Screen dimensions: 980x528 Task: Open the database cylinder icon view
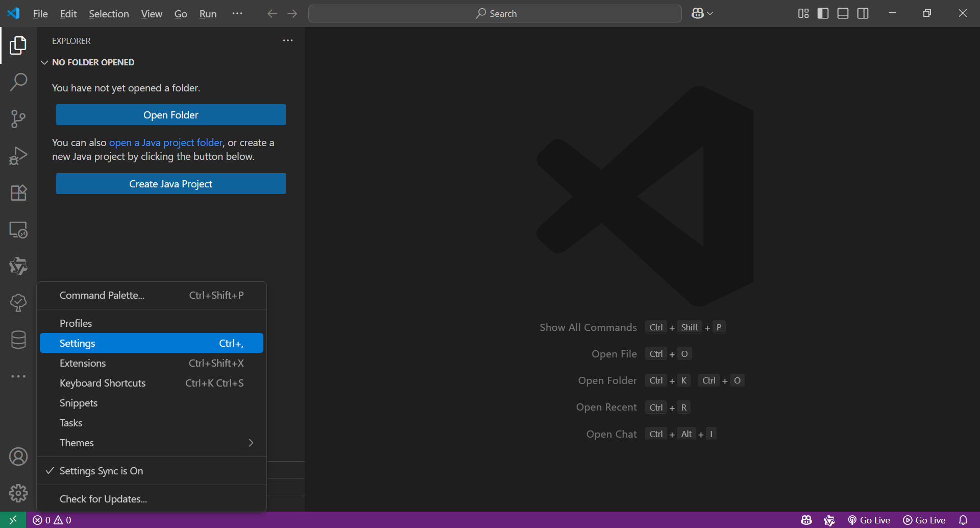point(18,340)
